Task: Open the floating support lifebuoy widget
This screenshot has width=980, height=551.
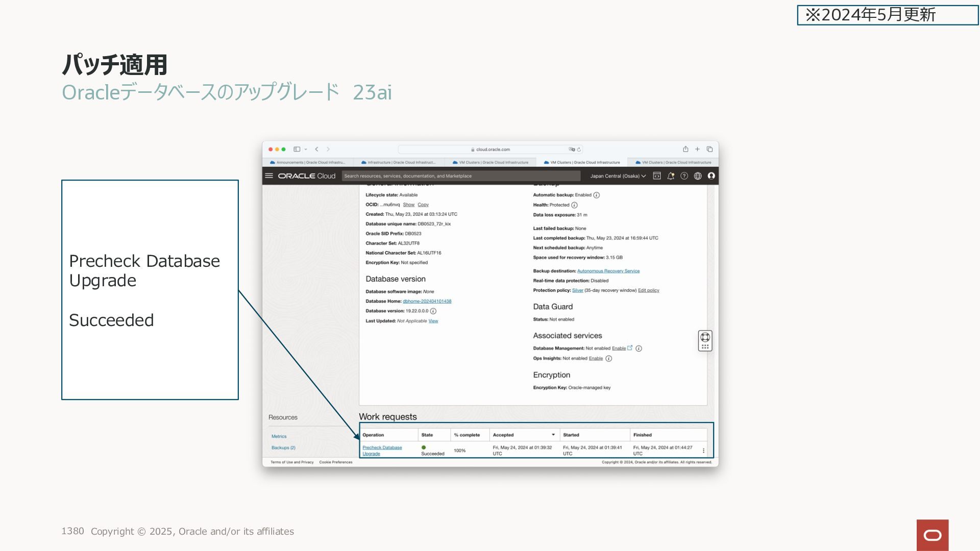Action: 705,337
